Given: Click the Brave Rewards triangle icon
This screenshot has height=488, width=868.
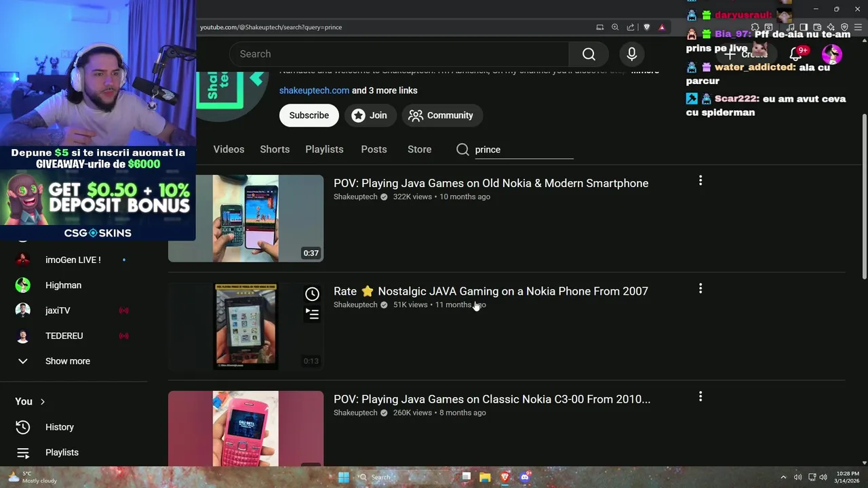Looking at the screenshot, I should point(662,27).
